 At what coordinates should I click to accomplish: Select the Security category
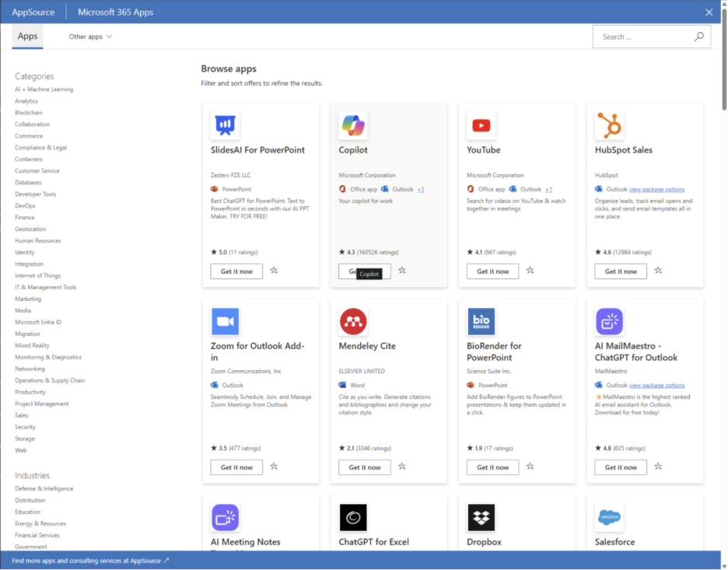pos(25,427)
